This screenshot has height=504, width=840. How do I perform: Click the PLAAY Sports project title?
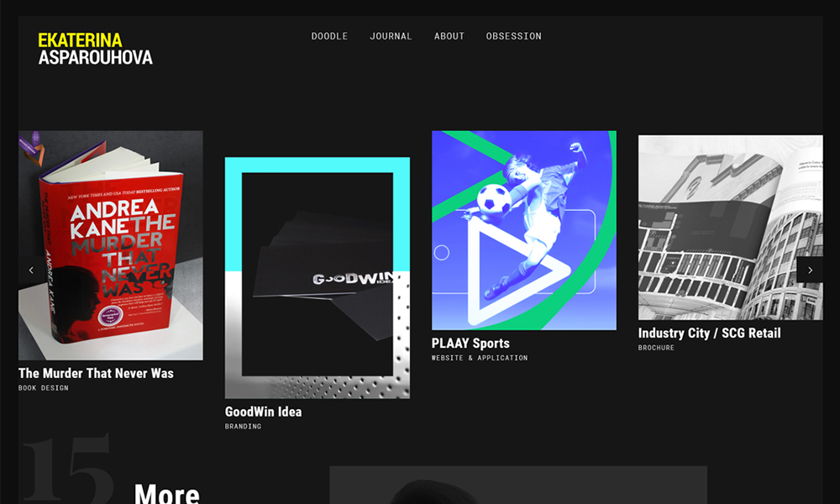(470, 343)
